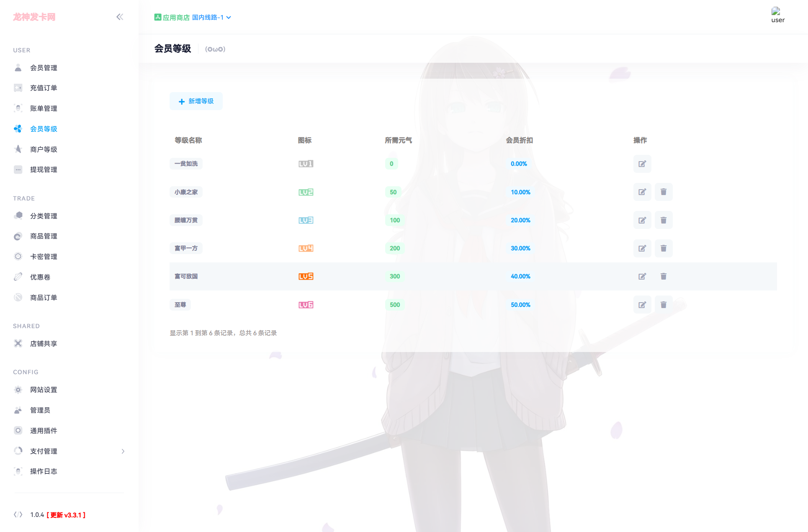This screenshot has height=532, width=808.
Task: Open 卡密管理 card-key management icon
Action: click(x=18, y=256)
